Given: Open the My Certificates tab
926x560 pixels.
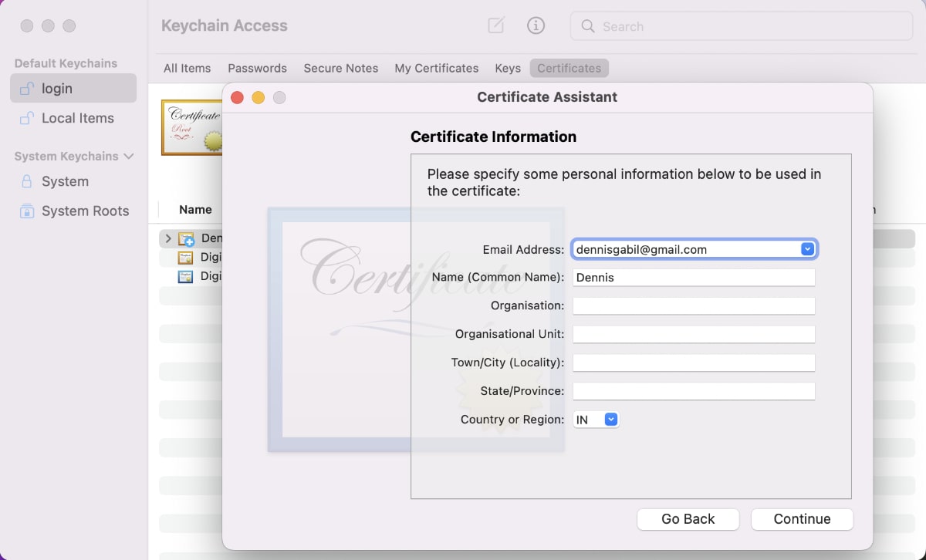Looking at the screenshot, I should [x=436, y=68].
